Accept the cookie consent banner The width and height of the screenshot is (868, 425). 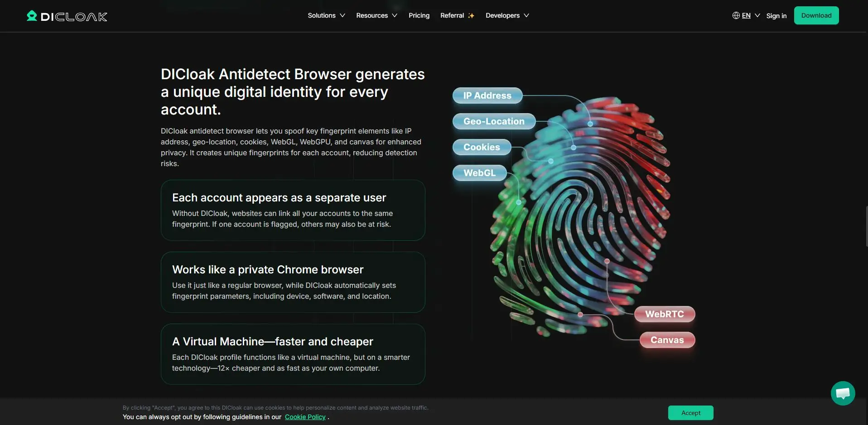[691, 413]
